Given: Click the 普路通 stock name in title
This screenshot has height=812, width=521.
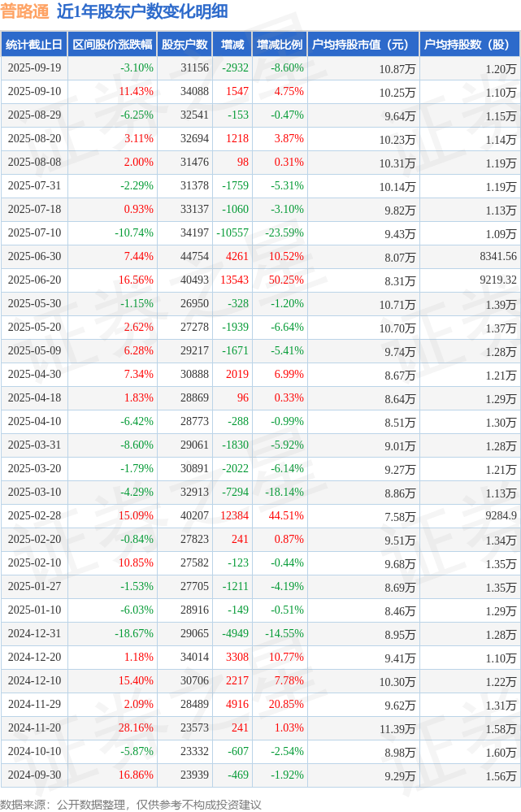Looking at the screenshot, I should pyautogui.click(x=24, y=11).
